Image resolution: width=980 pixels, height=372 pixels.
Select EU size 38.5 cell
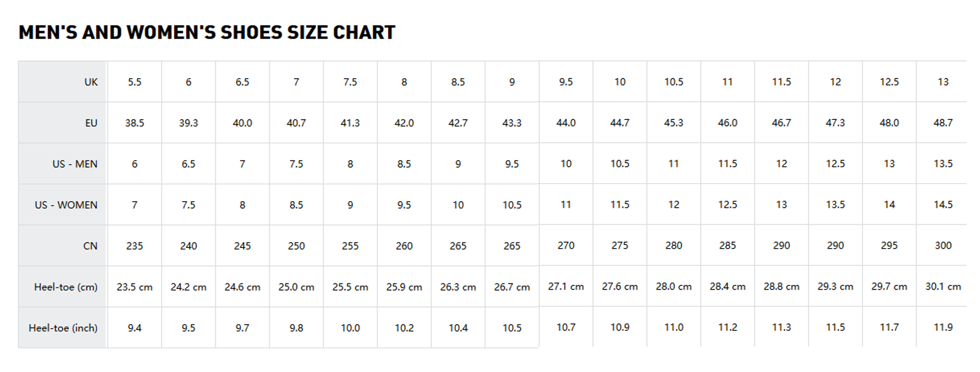(x=134, y=123)
